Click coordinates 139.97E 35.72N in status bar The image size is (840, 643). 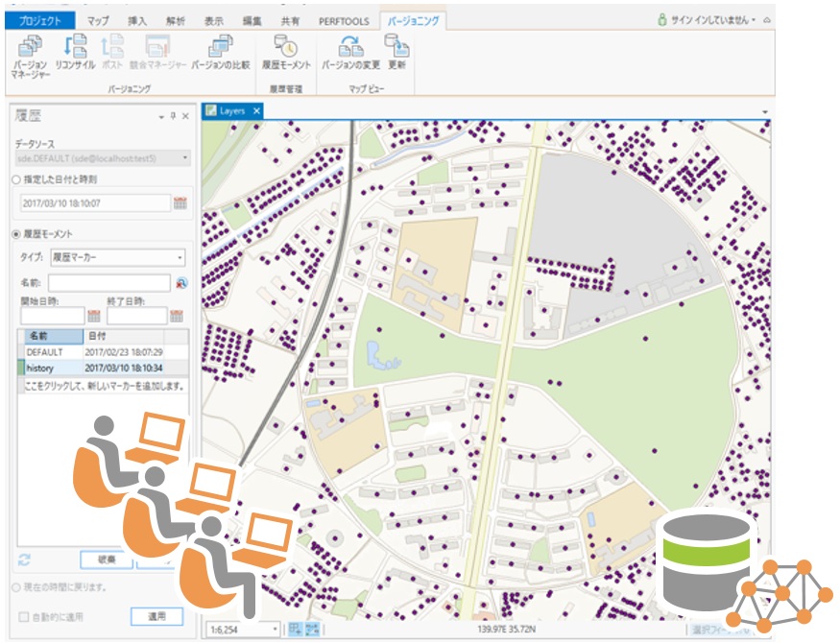[x=506, y=629]
